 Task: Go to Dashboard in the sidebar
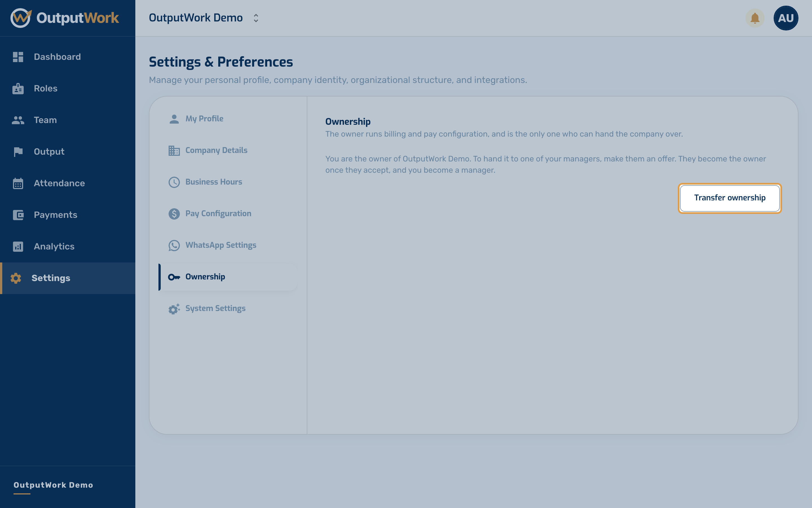pos(68,57)
